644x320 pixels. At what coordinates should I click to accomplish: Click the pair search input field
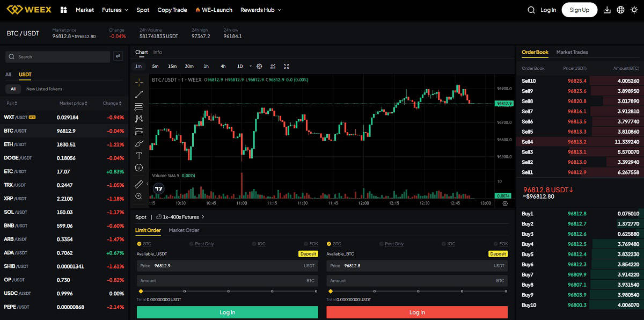(x=57, y=56)
